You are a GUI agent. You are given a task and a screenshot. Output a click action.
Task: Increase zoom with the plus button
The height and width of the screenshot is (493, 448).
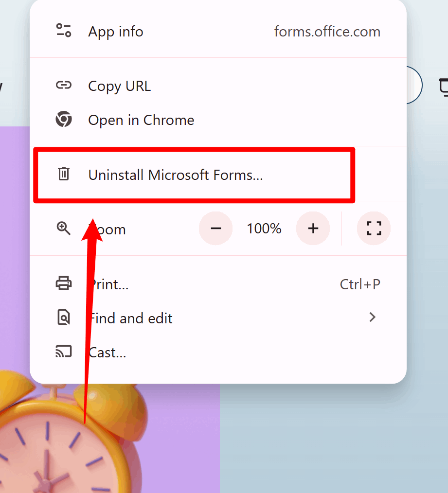tap(313, 228)
